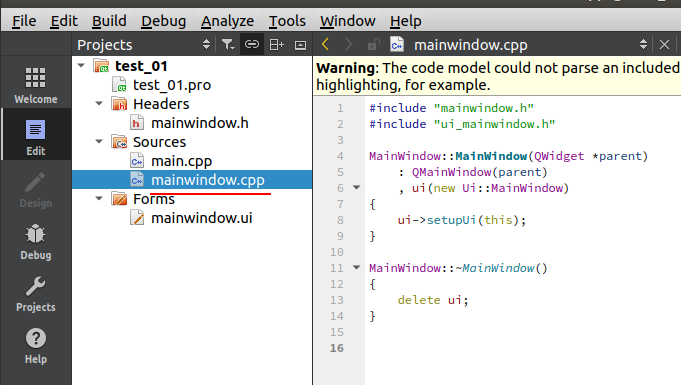
Task: Open the Analyze menu
Action: 227,21
